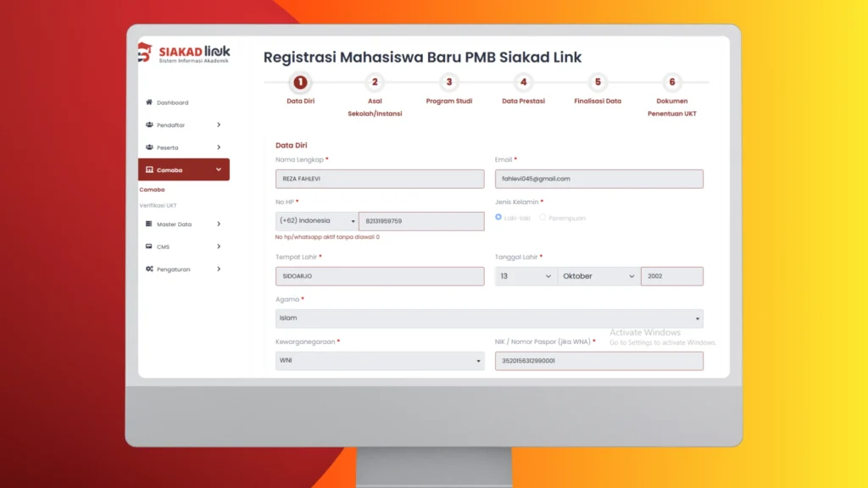This screenshot has height=488, width=868.
Task: Expand the Pendaftar submenu chevron
Action: [x=219, y=125]
